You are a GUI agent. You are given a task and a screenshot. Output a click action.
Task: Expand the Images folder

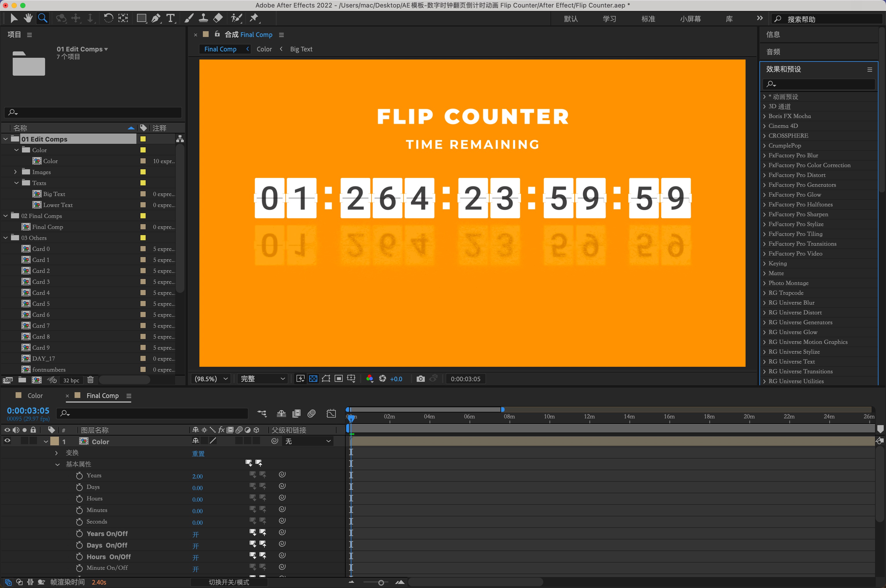pos(15,172)
